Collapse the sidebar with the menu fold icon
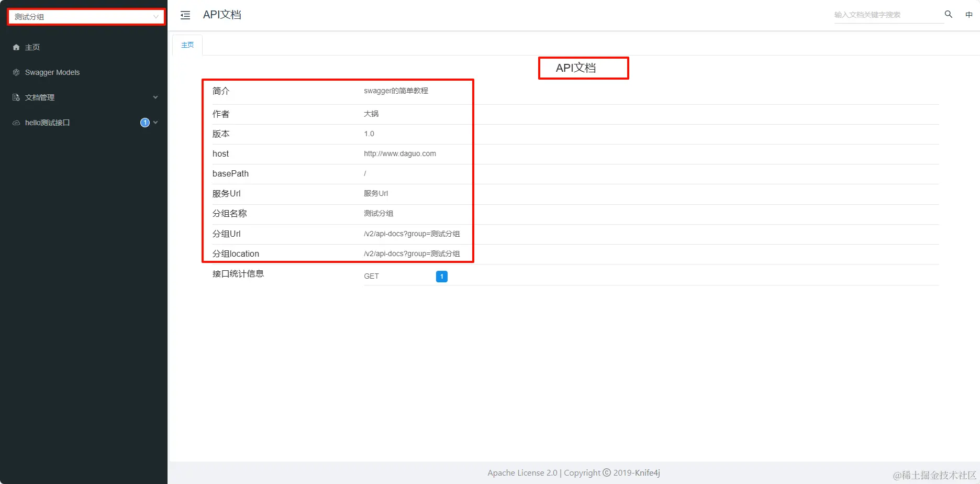 (185, 15)
